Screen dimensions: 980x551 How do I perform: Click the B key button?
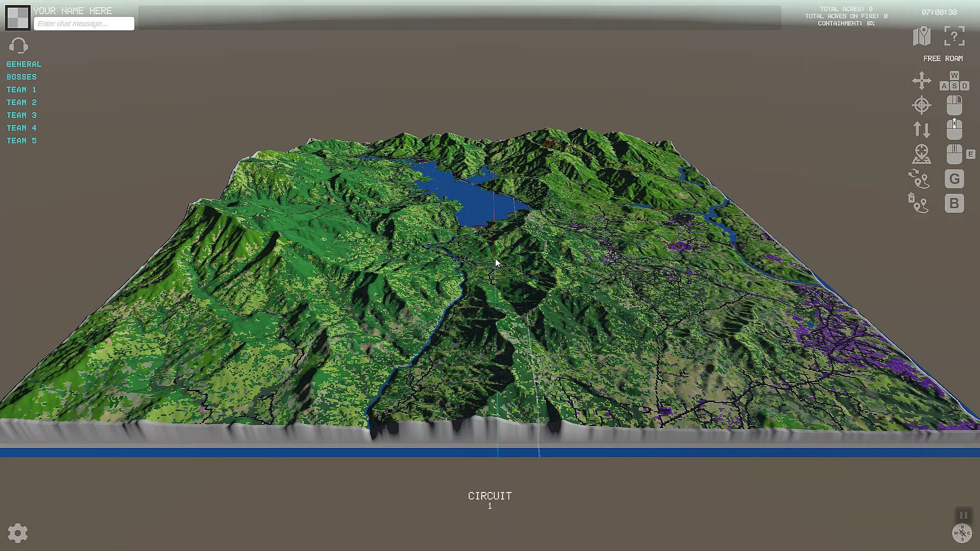[954, 204]
